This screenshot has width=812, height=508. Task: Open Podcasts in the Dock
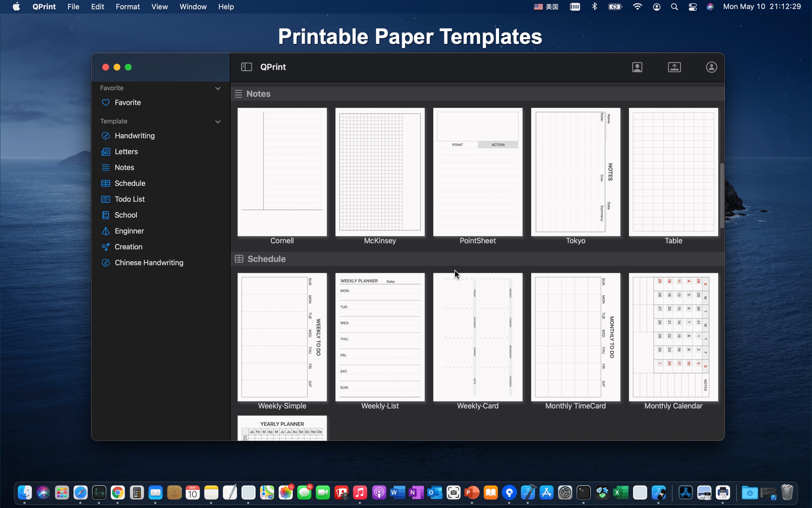tap(379, 493)
